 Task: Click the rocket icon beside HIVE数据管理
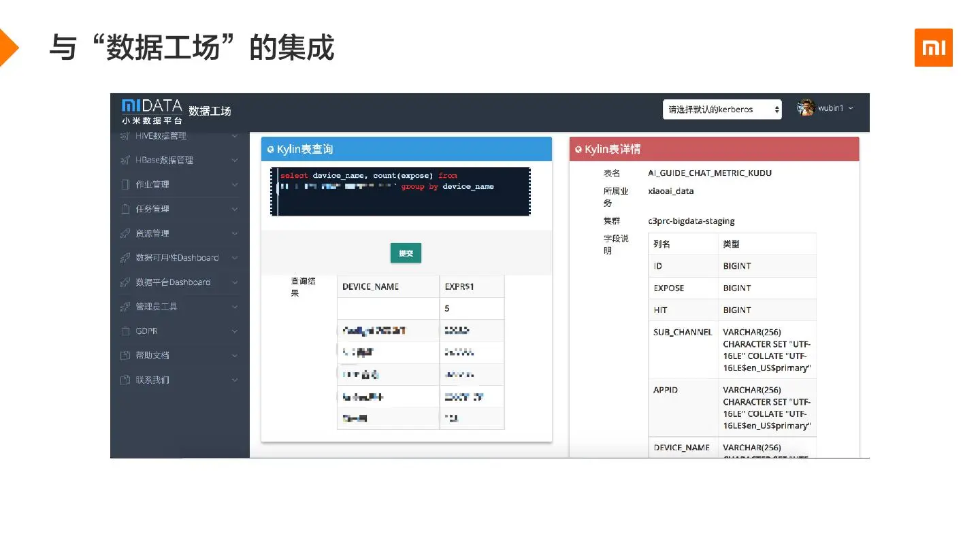(x=125, y=136)
